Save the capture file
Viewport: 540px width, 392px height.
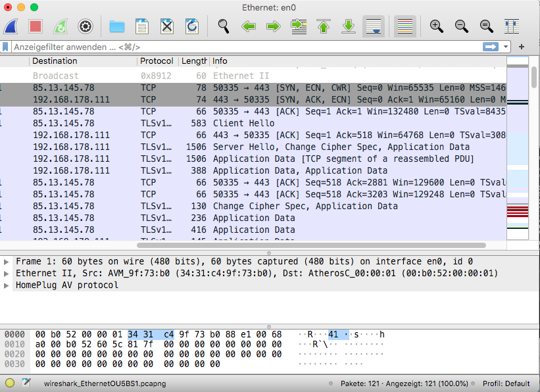pyautogui.click(x=142, y=26)
